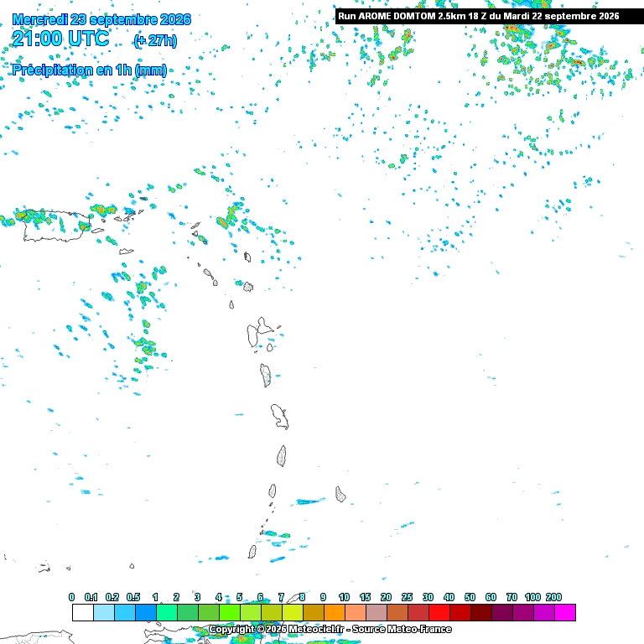Pick the lightest blue swatch labeled 0.1
The height and width of the screenshot is (644, 644).
(x=104, y=612)
